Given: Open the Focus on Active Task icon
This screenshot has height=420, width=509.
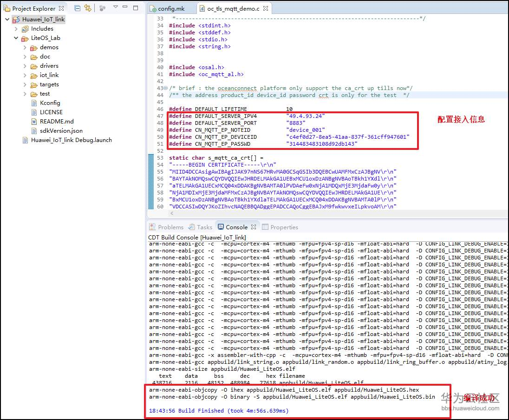Looking at the screenshot, I should [103, 8].
